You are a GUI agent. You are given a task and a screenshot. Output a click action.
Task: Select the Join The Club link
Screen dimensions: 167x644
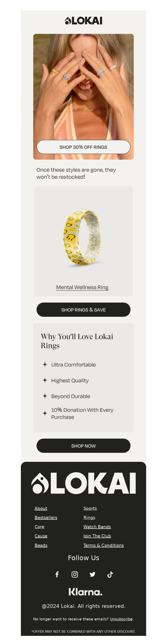point(97,536)
